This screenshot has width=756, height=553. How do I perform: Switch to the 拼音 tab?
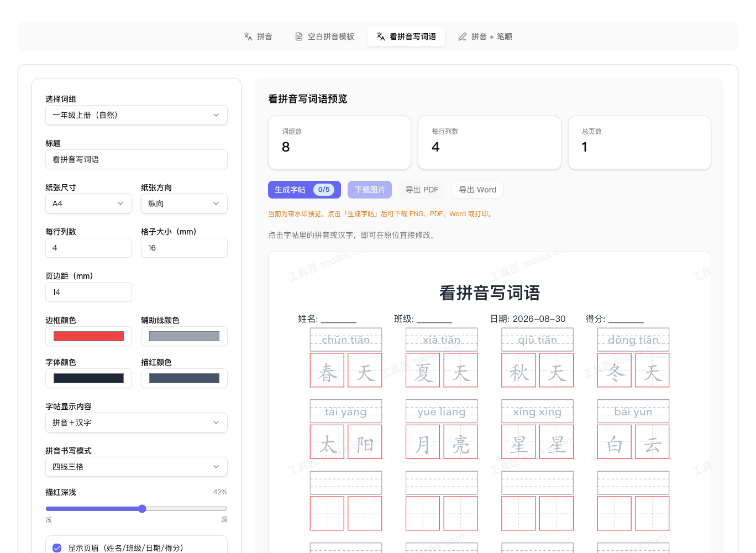tap(258, 36)
